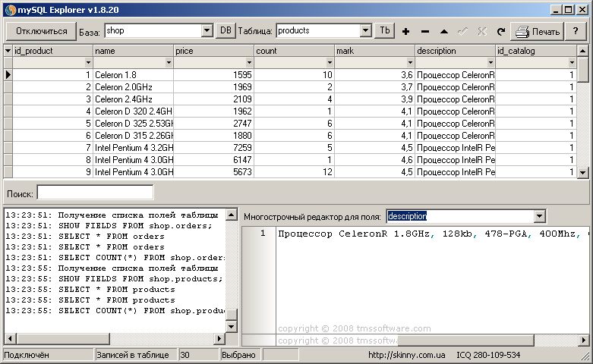Click the refresh data arrow icon

501,31
